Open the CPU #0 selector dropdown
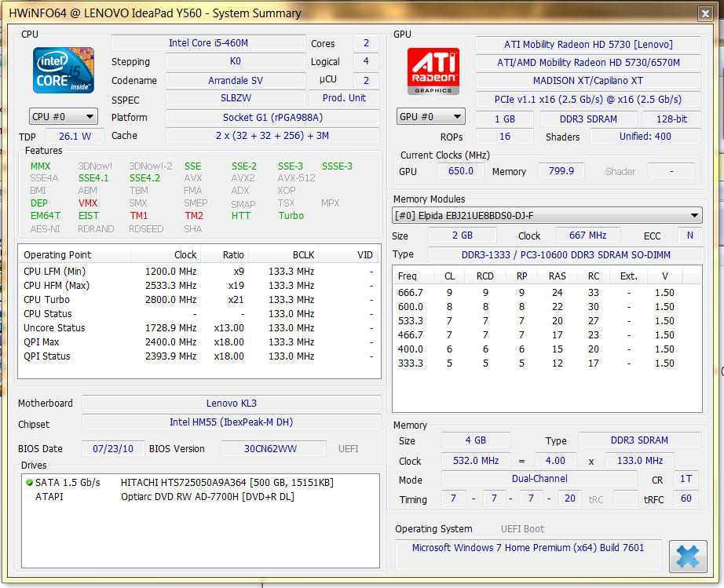This screenshot has width=724, height=588. (64, 116)
